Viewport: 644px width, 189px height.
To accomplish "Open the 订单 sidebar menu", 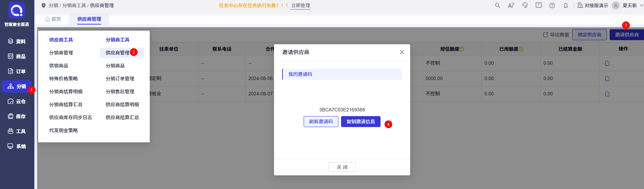I will pyautogui.click(x=17, y=72).
